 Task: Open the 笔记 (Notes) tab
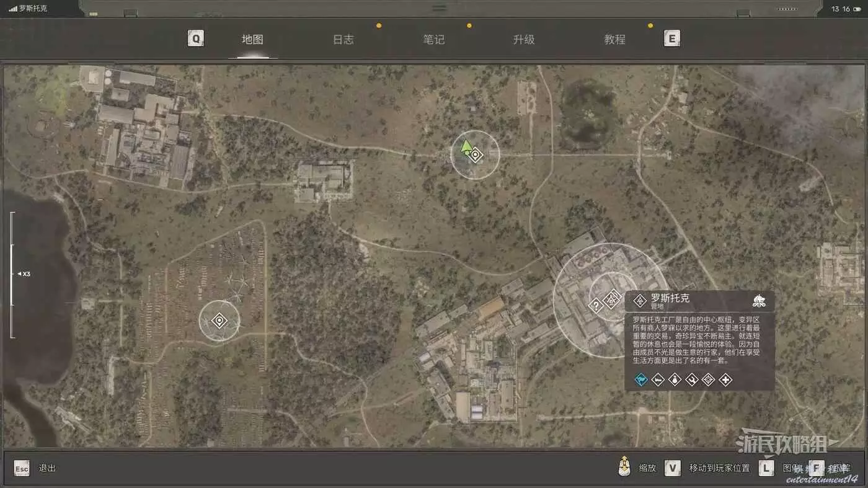coord(433,40)
